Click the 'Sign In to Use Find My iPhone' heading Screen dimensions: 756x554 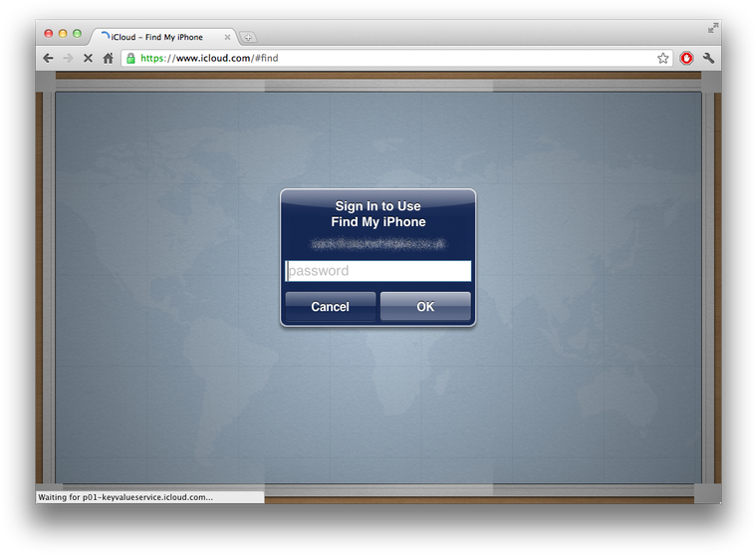click(x=378, y=214)
